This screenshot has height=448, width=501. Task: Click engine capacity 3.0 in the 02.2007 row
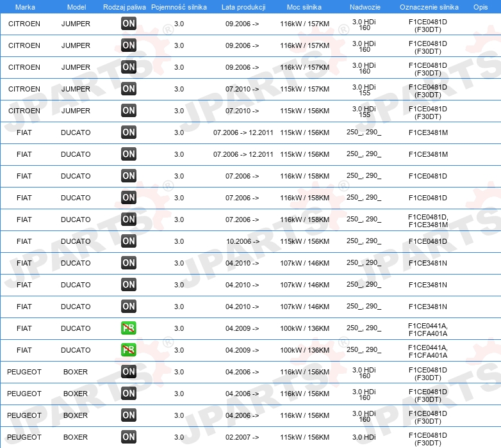(179, 437)
